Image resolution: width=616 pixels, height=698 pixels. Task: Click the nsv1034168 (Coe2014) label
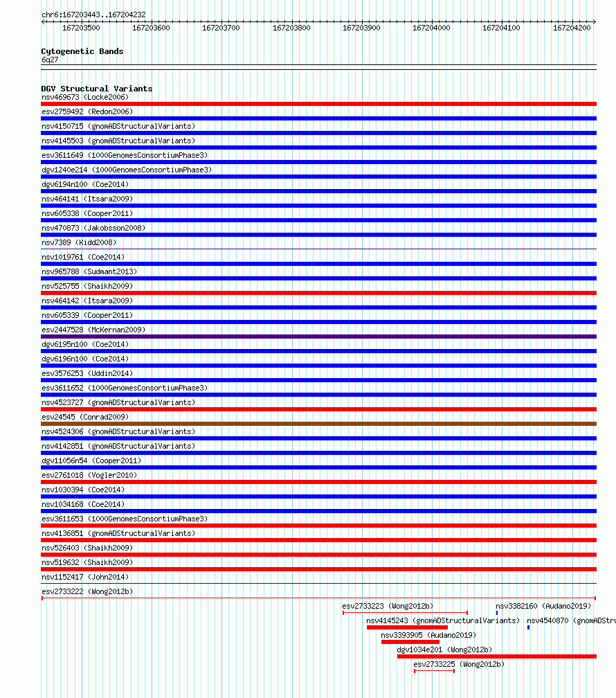click(x=83, y=504)
